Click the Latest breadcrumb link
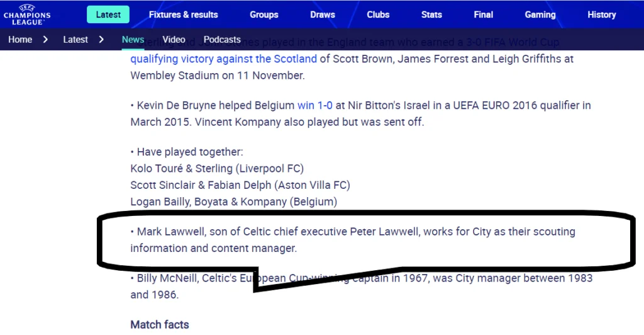Image resolution: width=644 pixels, height=335 pixels. 75,40
